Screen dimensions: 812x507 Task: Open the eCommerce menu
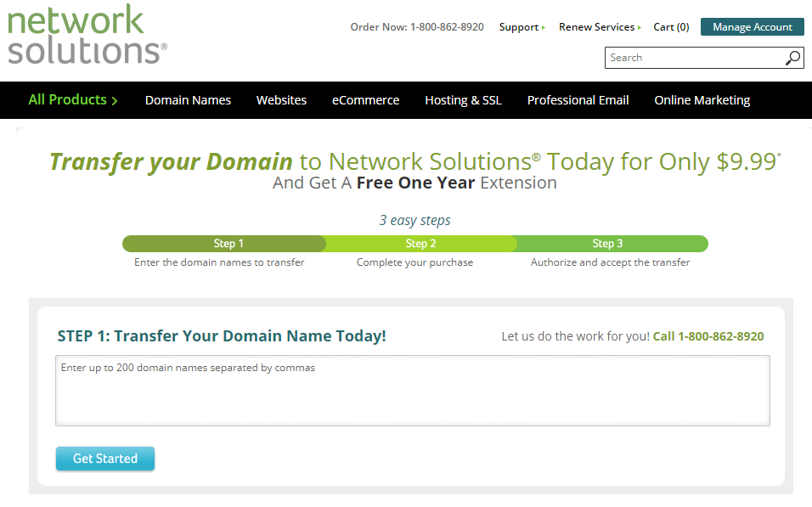[365, 100]
